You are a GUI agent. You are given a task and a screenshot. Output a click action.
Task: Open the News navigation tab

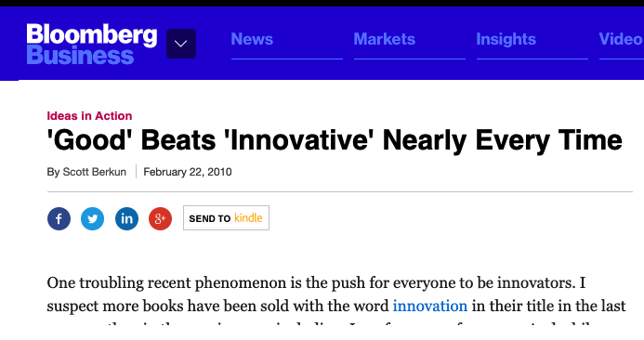pyautogui.click(x=252, y=39)
